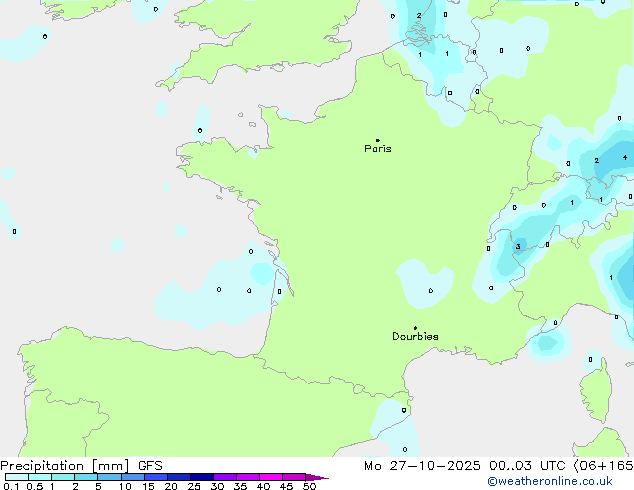Screen dimensions: 634x490
Task: Pick the legend swatch between 0.5 and 1
Action: tap(40, 477)
